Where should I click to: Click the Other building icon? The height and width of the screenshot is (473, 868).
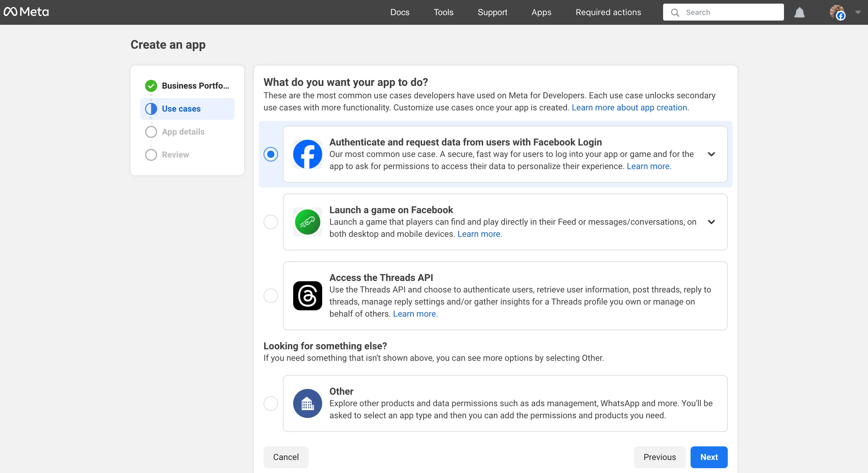307,403
